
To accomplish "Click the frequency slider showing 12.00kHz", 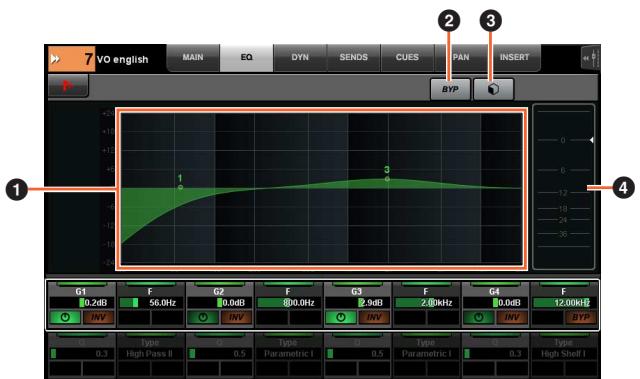I will [x=564, y=303].
